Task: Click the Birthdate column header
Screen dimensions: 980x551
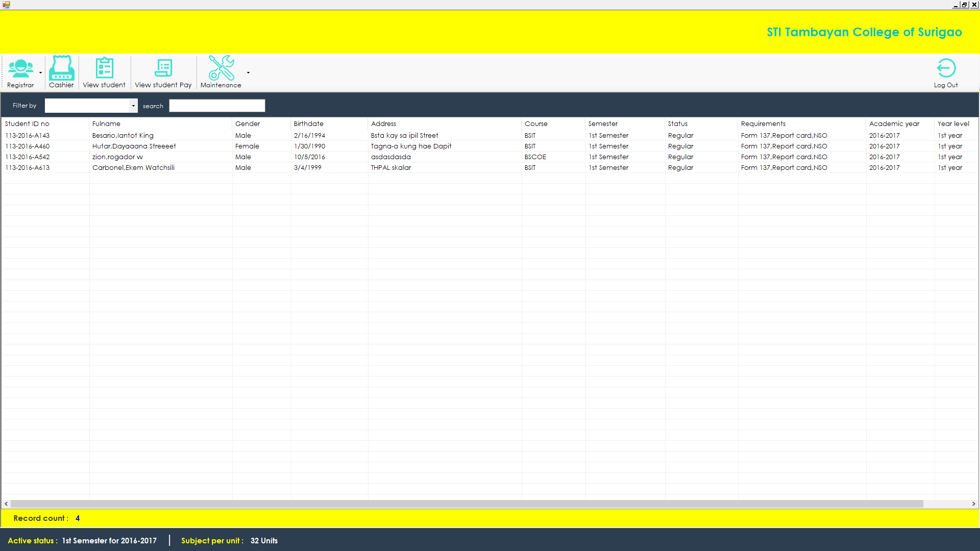Action: tap(308, 123)
